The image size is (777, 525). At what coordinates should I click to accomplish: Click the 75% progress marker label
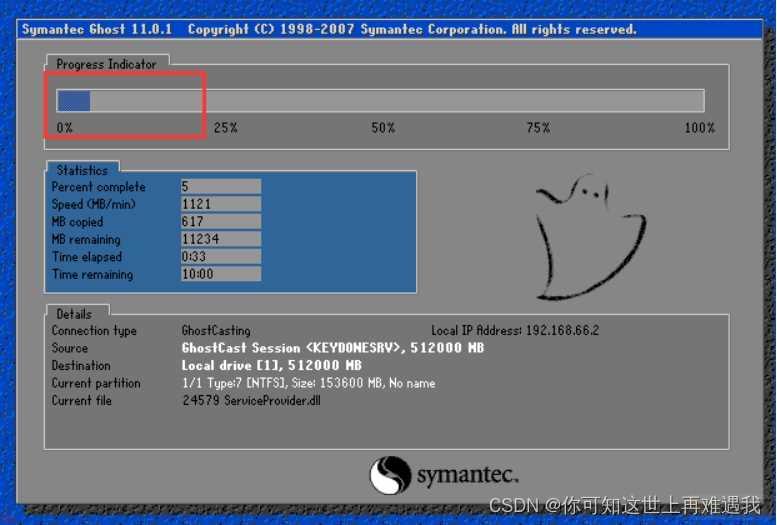tap(538, 128)
